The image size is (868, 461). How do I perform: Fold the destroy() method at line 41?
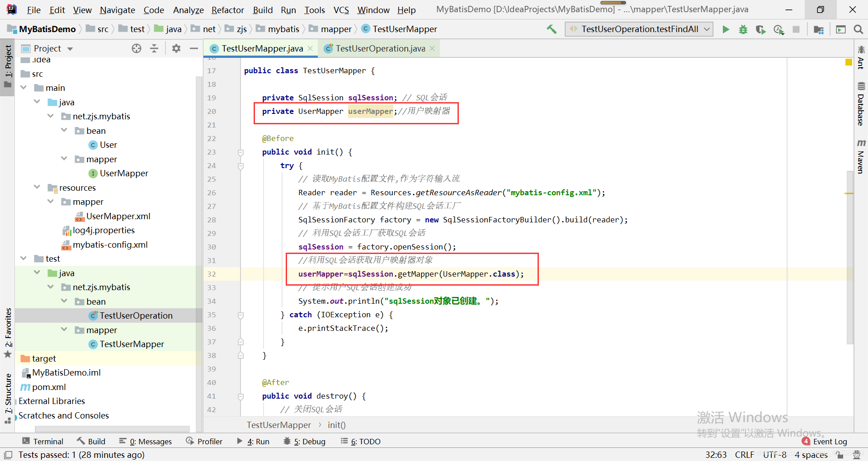tap(241, 396)
